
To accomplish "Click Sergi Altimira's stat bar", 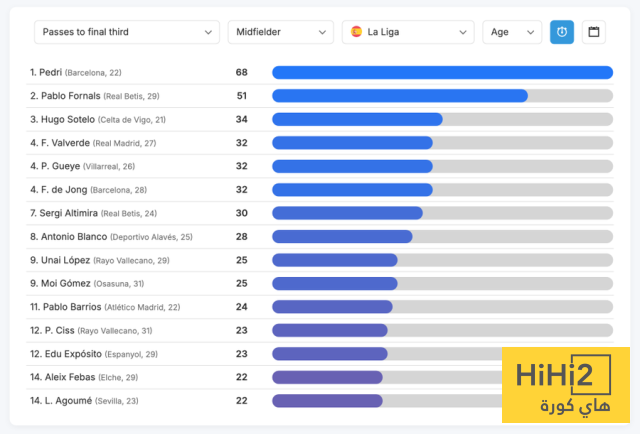I will 347,213.
